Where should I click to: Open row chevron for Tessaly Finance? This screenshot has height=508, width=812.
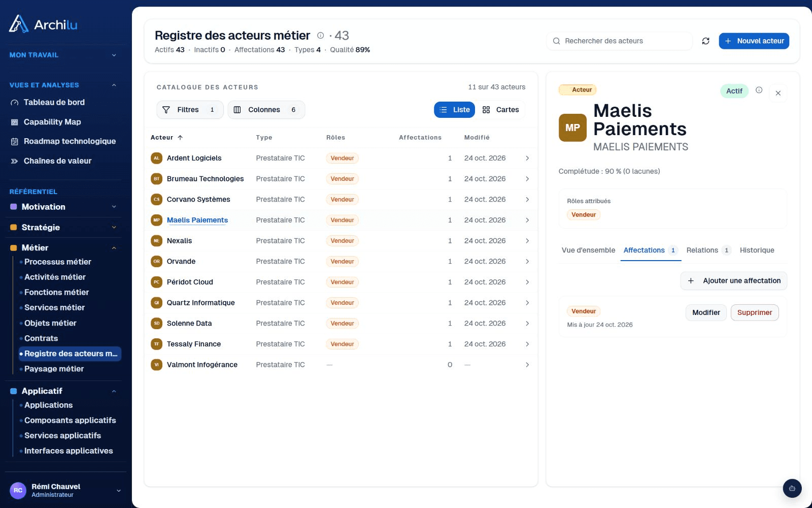(527, 344)
